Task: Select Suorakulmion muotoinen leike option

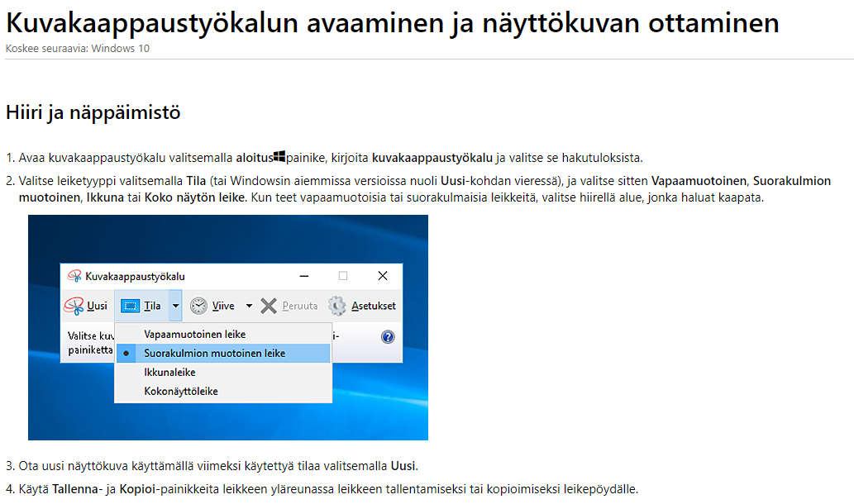Action: [223, 354]
